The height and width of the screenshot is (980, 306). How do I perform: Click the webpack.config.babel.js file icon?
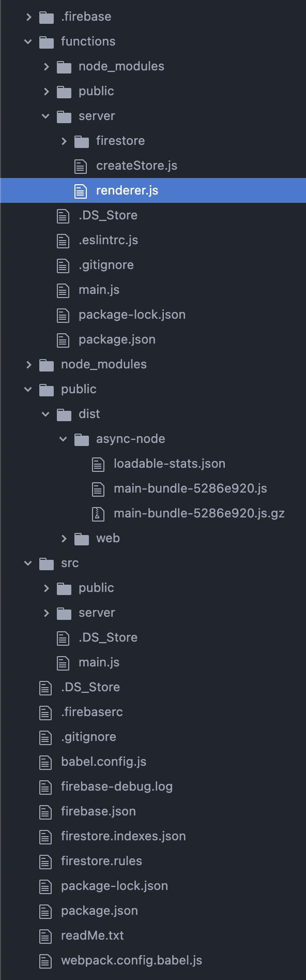pos(45,960)
